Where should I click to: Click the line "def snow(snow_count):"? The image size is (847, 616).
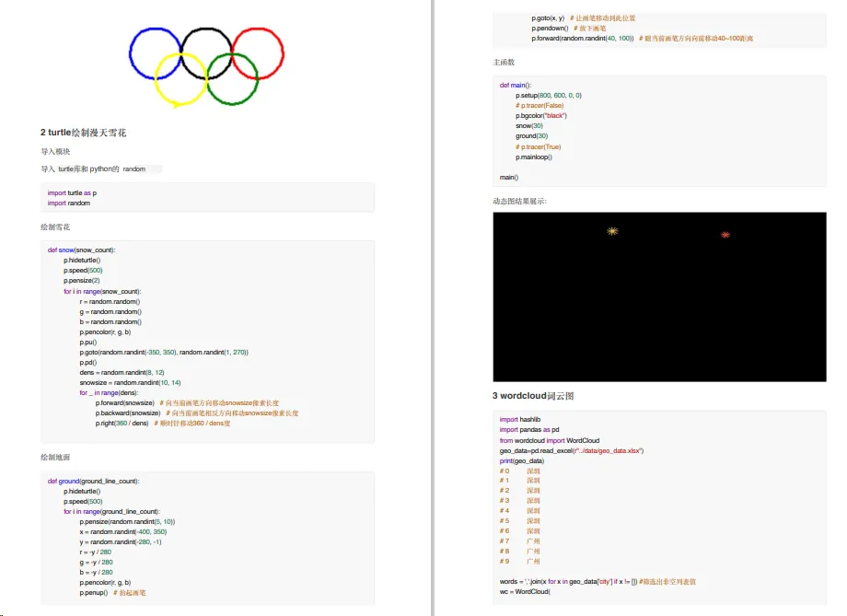(x=81, y=250)
